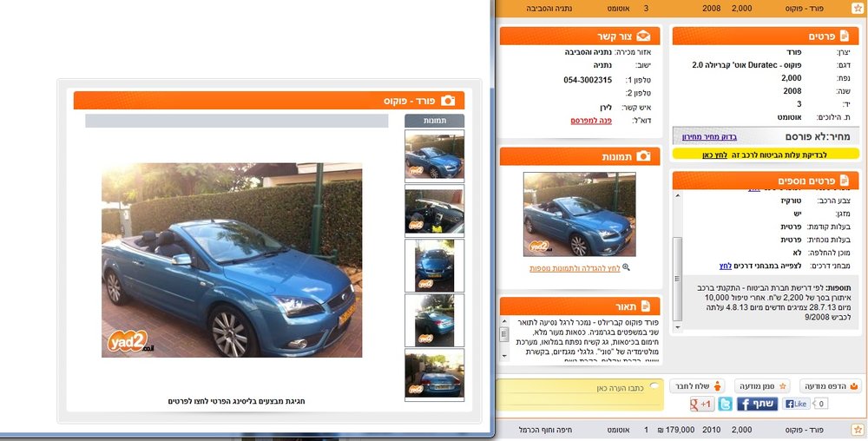Click הדפס מודעה print ad button
868x441 pixels.
pos(832,385)
